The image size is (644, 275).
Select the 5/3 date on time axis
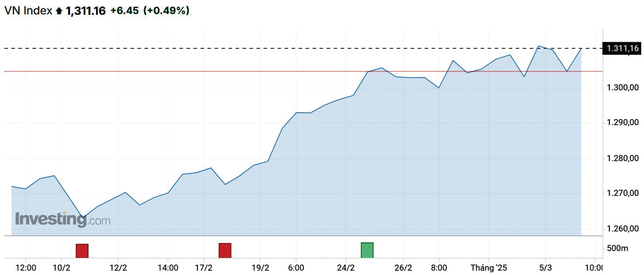tap(545, 268)
